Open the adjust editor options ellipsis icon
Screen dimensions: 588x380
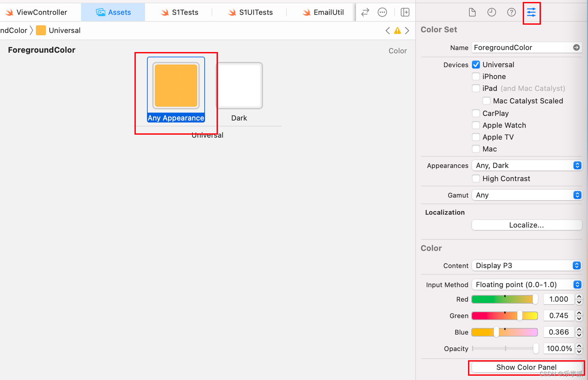tap(382, 13)
